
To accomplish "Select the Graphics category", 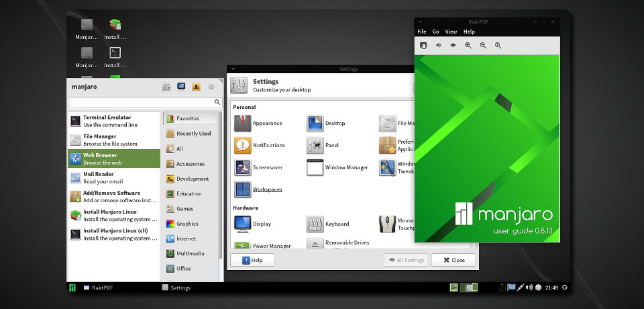I will point(190,224).
